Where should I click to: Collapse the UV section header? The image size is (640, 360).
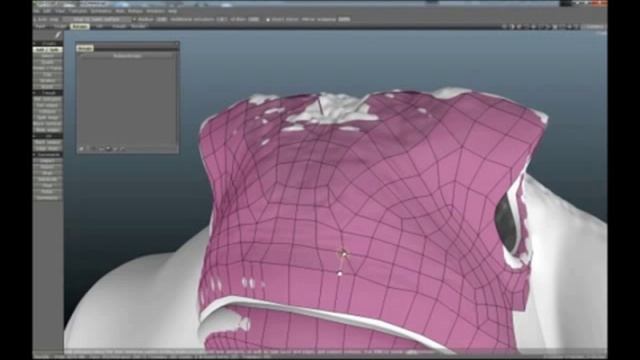click(47, 136)
